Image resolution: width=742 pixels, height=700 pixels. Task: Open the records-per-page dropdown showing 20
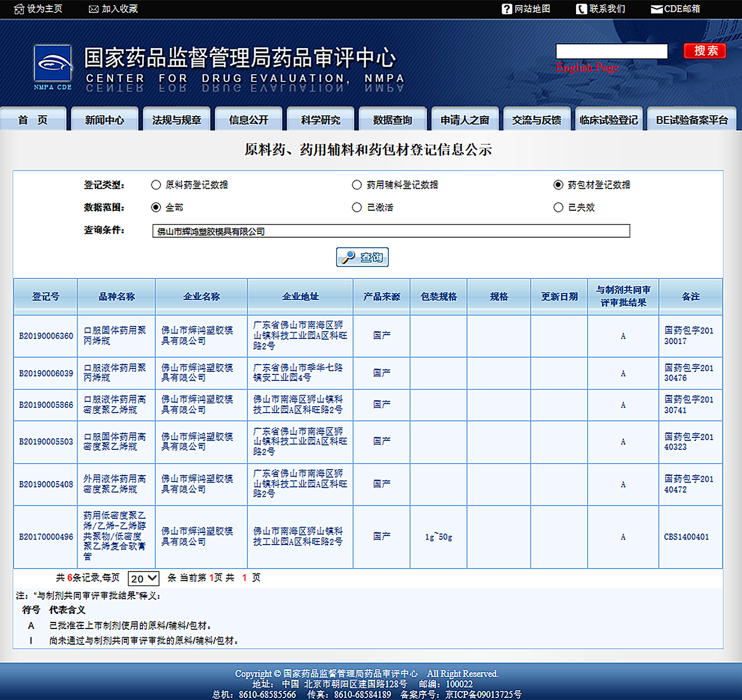pos(143,579)
